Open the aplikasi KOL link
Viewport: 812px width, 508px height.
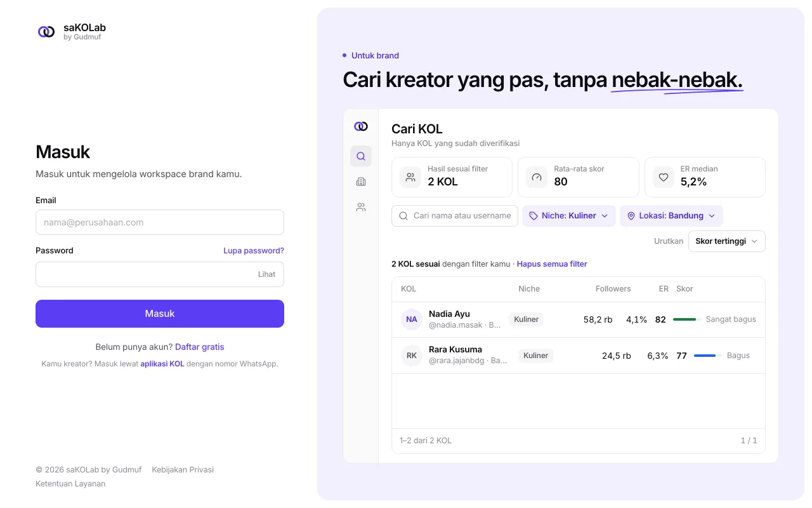[x=162, y=364]
